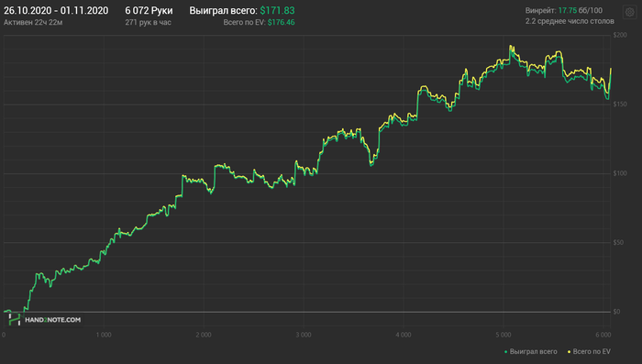The width and height of the screenshot is (642, 364).
Task: Click '2.2 среднее число столов' text
Action: point(570,21)
